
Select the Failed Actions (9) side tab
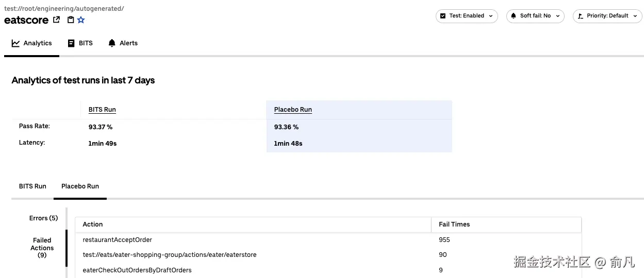42,248
